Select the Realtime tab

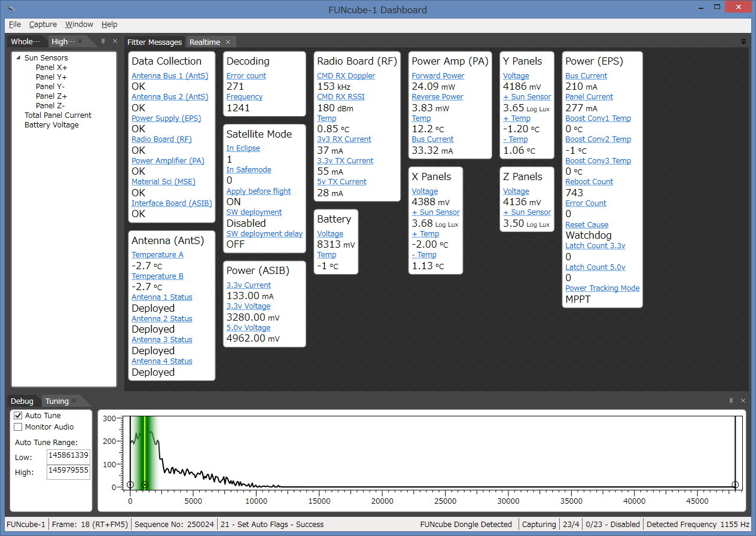click(205, 42)
